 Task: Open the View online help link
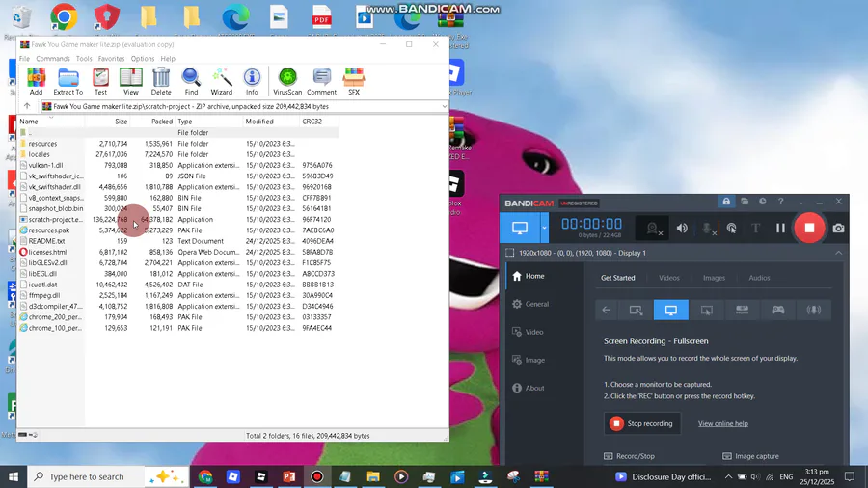click(723, 423)
